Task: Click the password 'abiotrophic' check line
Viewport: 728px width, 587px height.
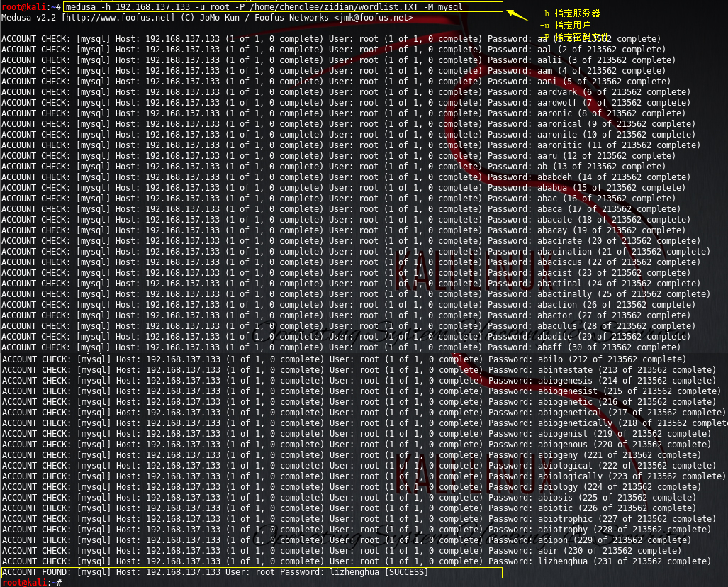Action: click(359, 519)
